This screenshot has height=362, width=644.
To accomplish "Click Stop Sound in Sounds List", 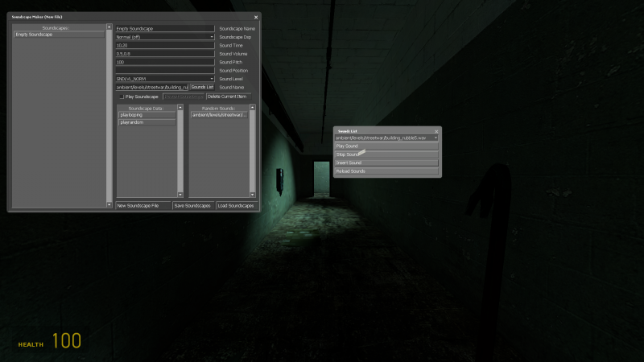I will [386, 154].
